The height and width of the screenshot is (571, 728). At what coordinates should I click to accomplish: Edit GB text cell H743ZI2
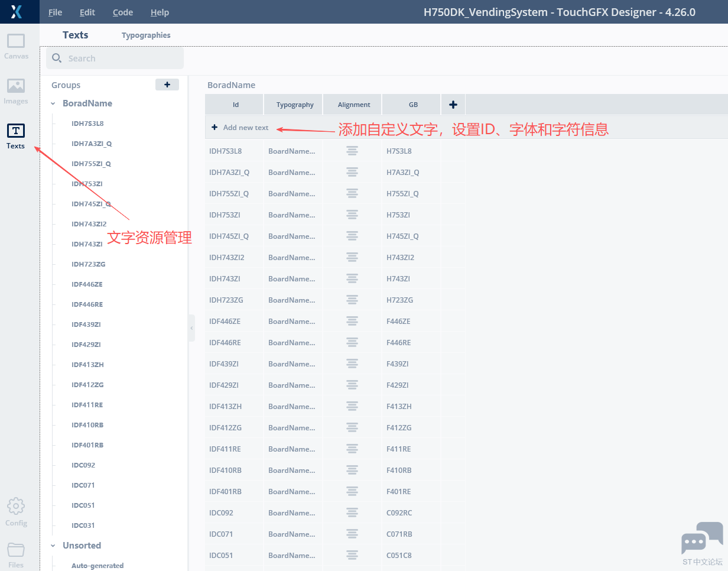tap(401, 258)
